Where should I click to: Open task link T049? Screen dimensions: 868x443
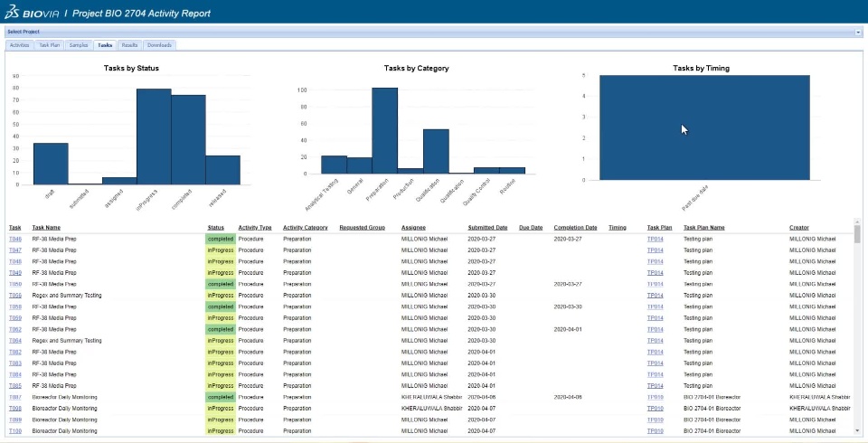point(15,273)
